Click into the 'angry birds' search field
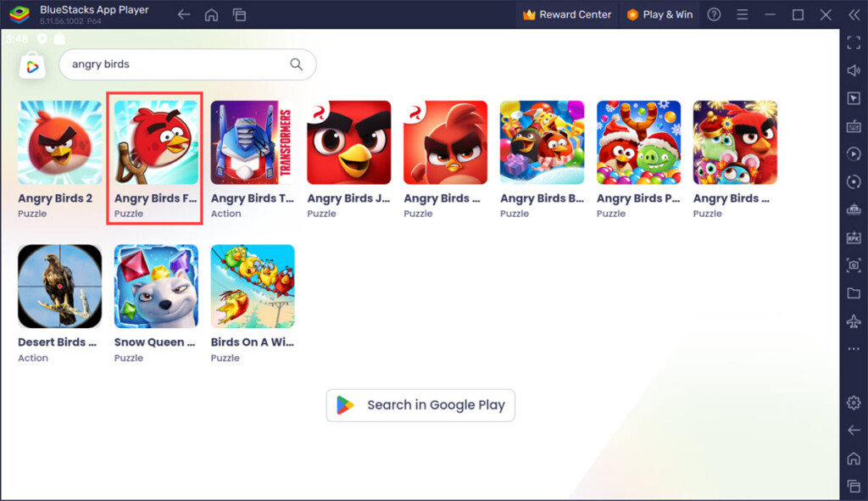Screen dimensions: 868x501 [x=187, y=64]
